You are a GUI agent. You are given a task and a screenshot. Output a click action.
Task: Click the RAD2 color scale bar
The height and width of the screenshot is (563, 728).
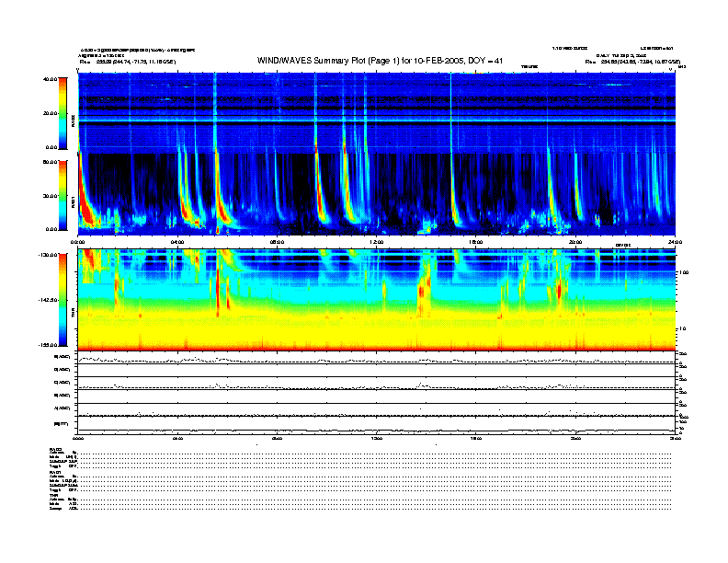tap(63, 113)
